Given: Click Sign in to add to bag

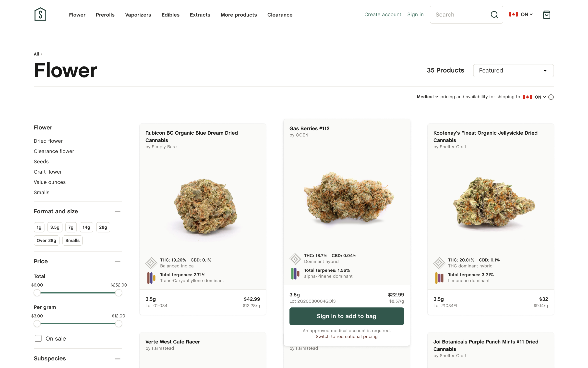Looking at the screenshot, I should click(347, 316).
